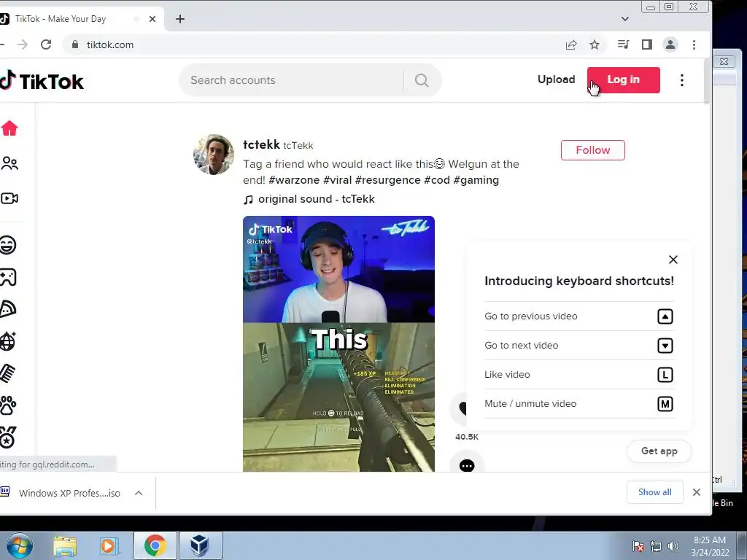747x560 pixels.
Task: Open the comments bubble icon on video
Action: click(467, 465)
